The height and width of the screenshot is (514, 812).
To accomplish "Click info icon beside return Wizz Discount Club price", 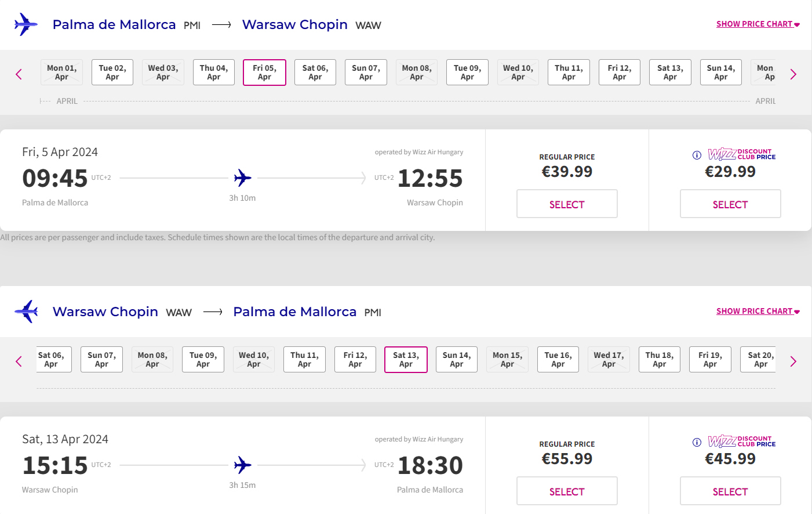I will coord(697,442).
